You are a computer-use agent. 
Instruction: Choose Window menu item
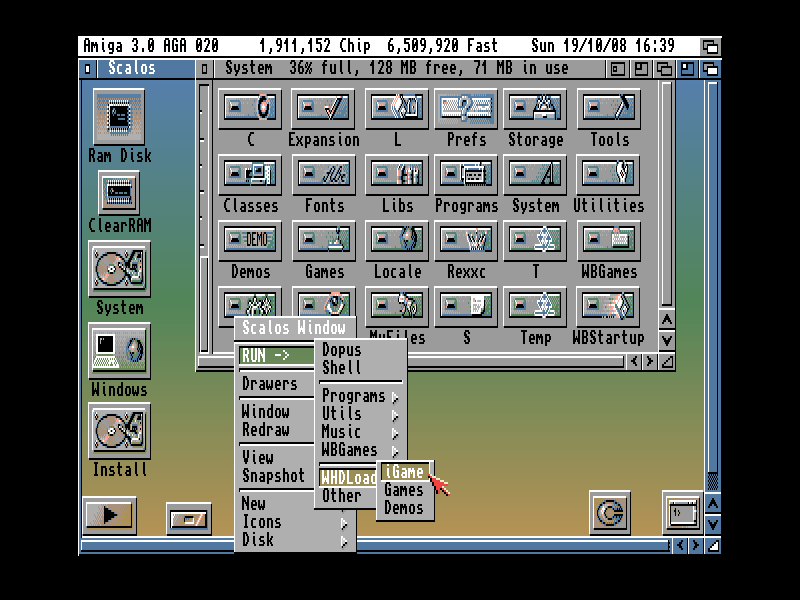pos(276,412)
